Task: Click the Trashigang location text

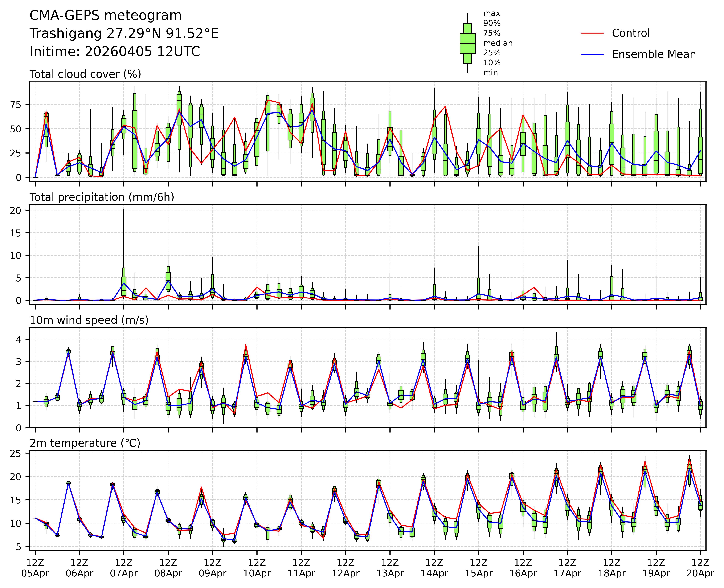Action: pyautogui.click(x=124, y=33)
